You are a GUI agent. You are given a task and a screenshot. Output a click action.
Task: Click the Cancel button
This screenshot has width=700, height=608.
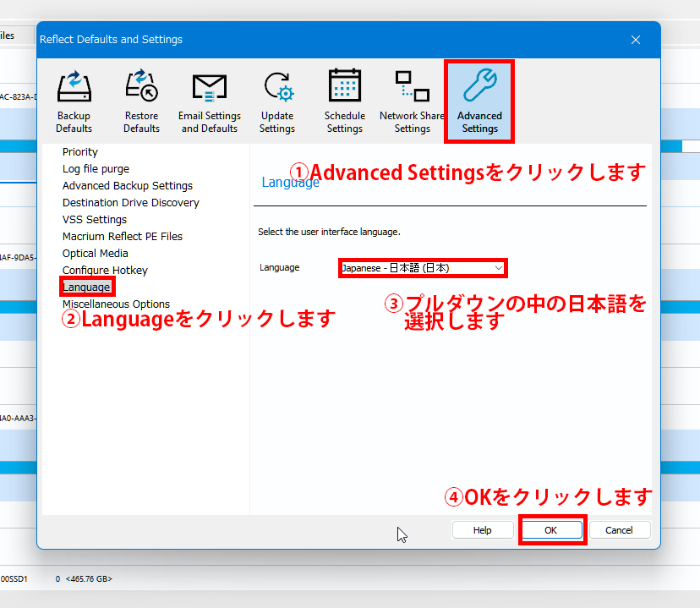coord(619,530)
